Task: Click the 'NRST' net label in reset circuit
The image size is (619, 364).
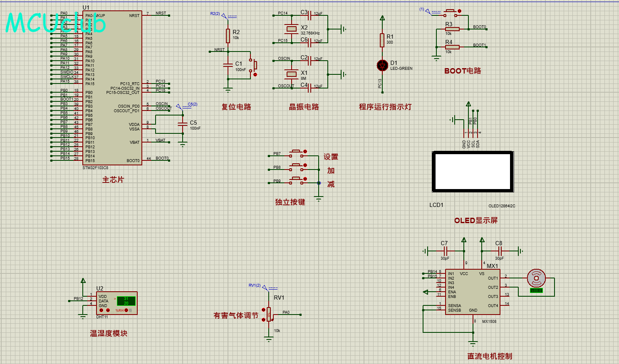Action: pyautogui.click(x=220, y=50)
